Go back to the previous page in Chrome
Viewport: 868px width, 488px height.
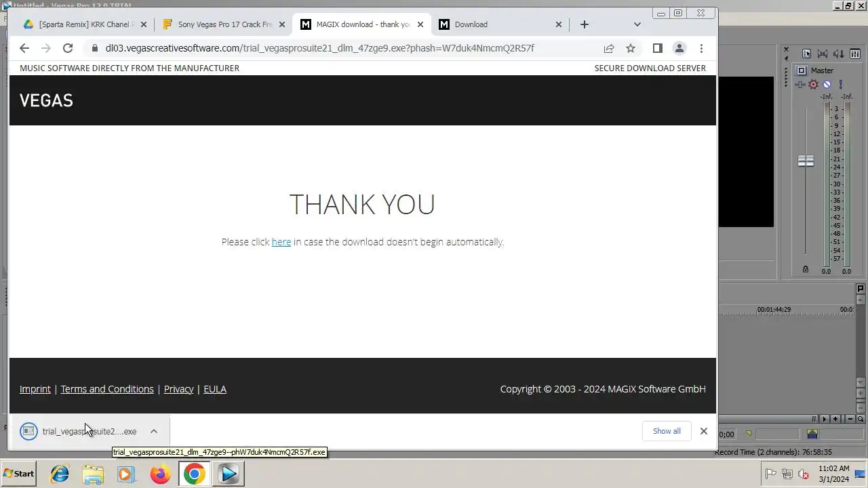pos(24,48)
